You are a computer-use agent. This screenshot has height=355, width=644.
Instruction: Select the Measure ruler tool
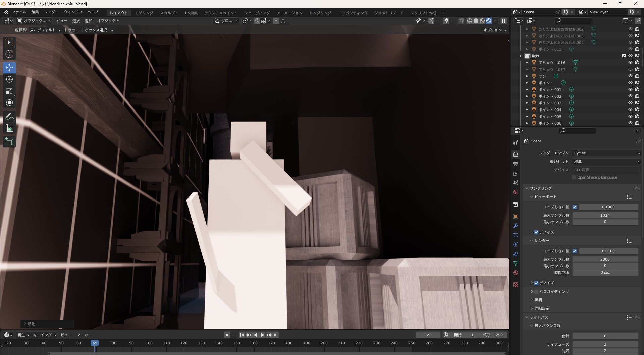[x=9, y=129]
